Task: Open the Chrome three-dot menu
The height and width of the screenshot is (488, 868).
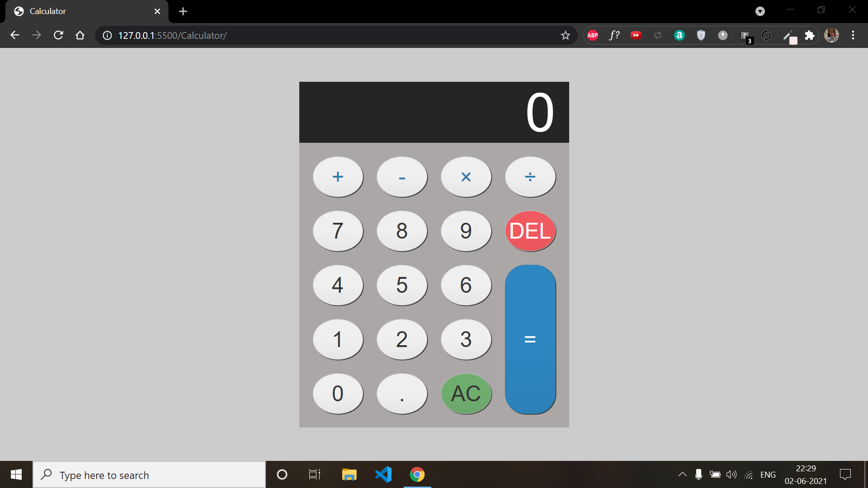Action: click(854, 35)
